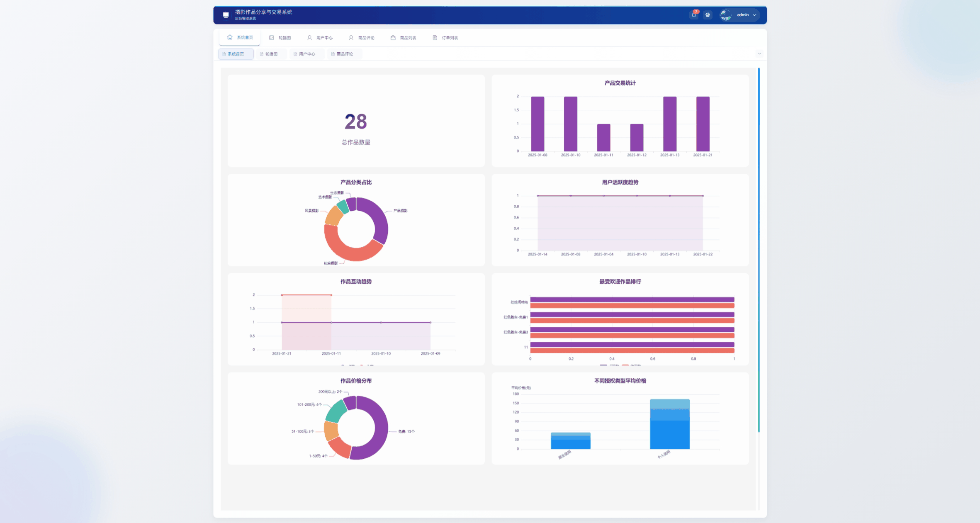This screenshot has height=523, width=980.
Task: Click the home icon of 系统首页
Action: (230, 37)
